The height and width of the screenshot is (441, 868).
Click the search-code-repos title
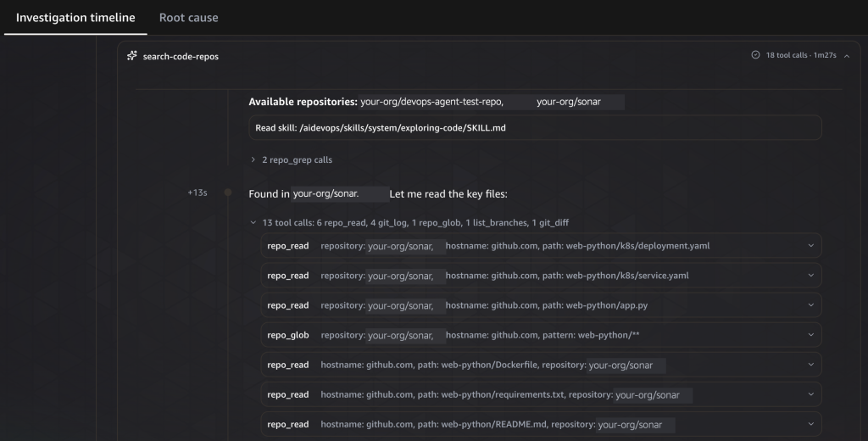click(x=181, y=57)
